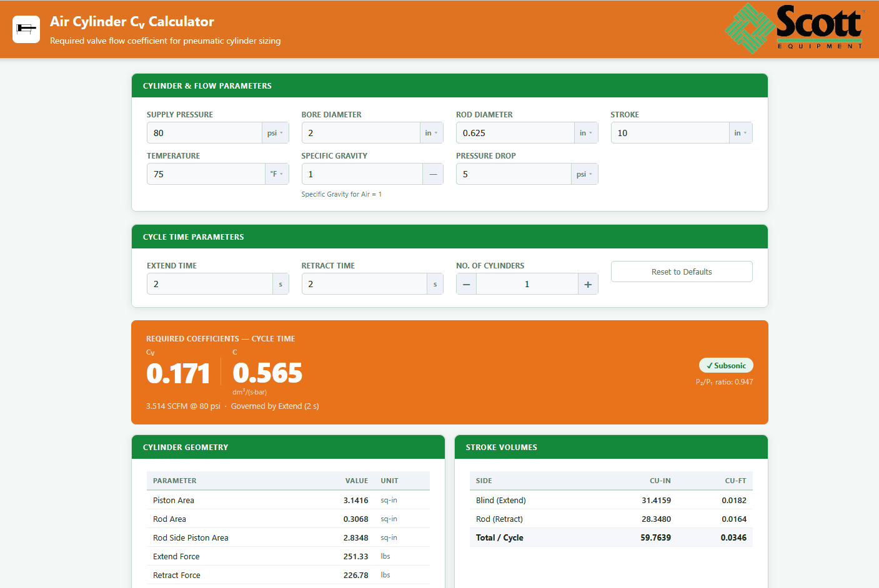The width and height of the screenshot is (879, 588).
Task: Click the Cylinder Geometry panel header
Action: pyautogui.click(x=288, y=447)
